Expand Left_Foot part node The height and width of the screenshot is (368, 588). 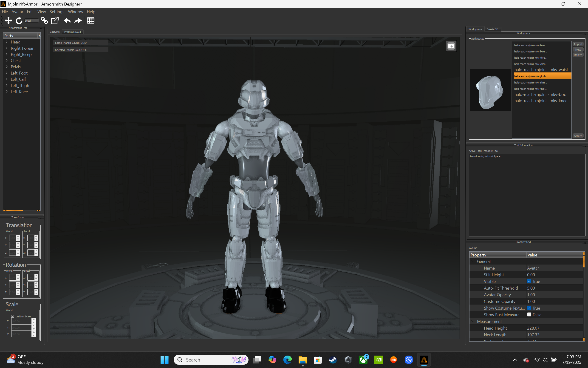(7, 73)
